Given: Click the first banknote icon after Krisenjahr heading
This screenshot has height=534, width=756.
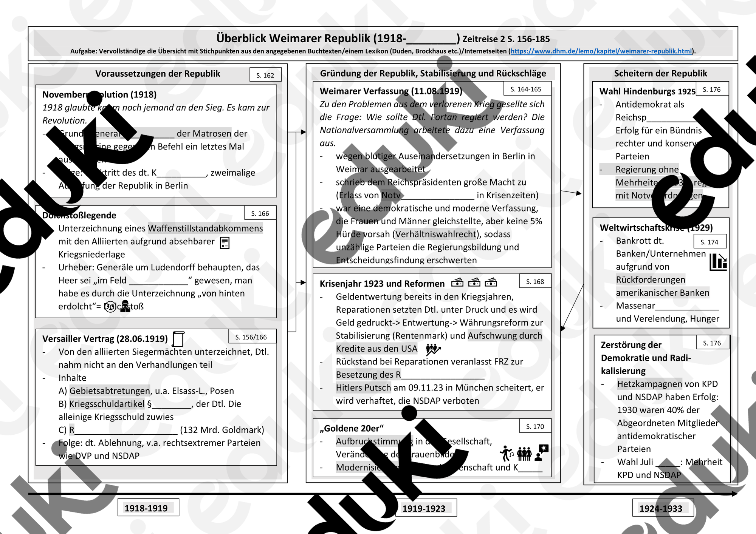Looking at the screenshot, I should pos(457,282).
